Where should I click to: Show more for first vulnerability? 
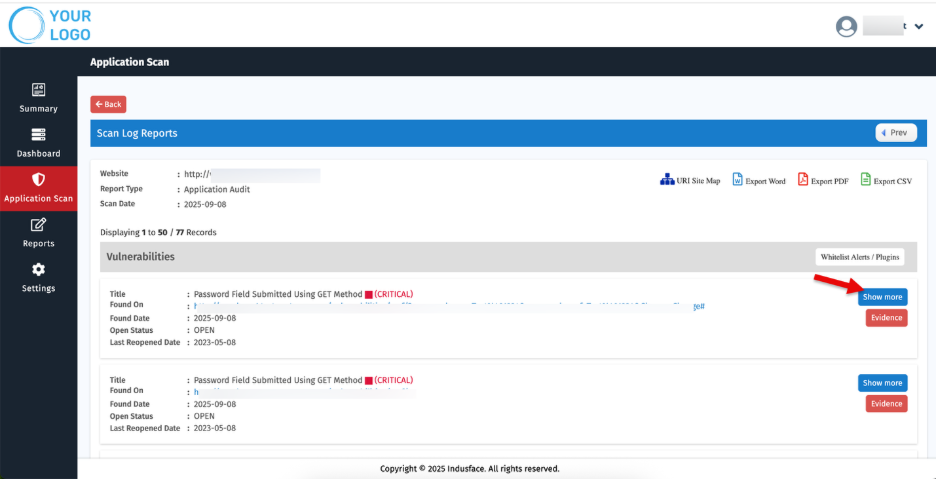click(x=883, y=297)
